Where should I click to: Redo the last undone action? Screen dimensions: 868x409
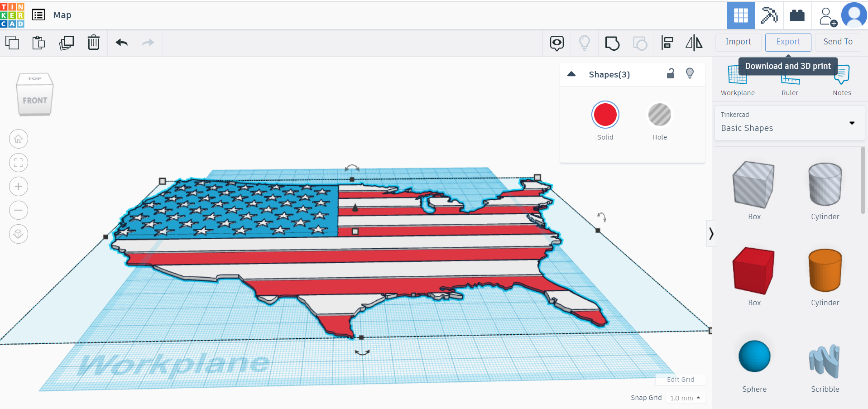[148, 43]
